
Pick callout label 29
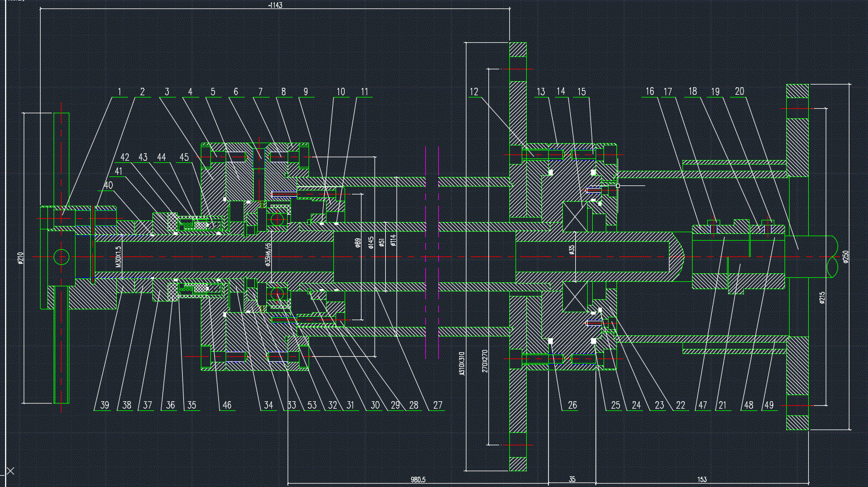point(395,405)
